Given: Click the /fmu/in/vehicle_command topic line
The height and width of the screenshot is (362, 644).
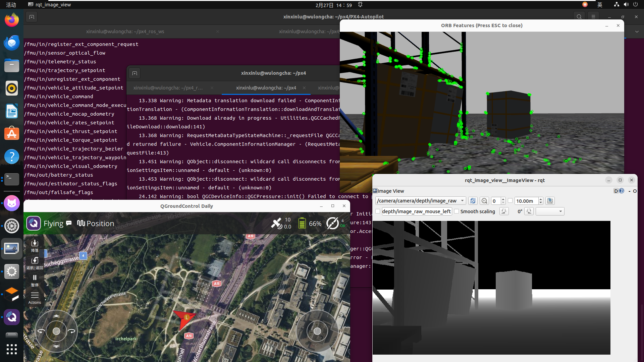Looking at the screenshot, I should point(59,97).
